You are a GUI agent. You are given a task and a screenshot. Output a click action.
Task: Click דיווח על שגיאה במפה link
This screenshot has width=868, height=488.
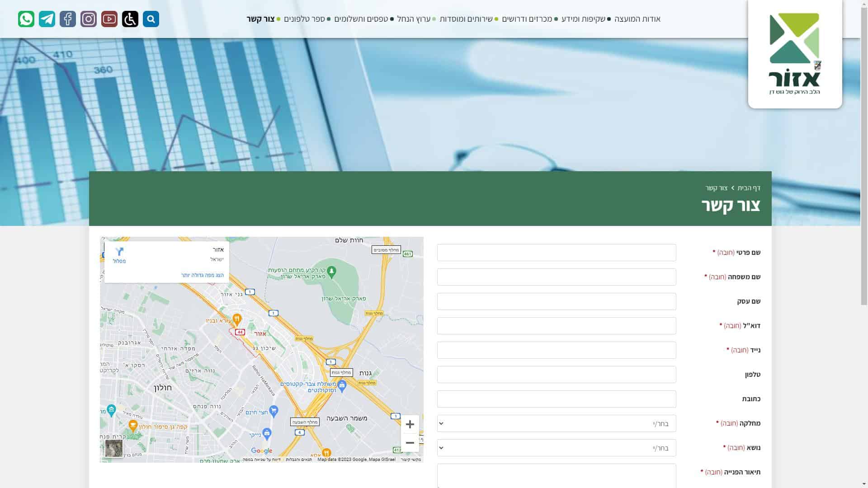[x=261, y=460]
